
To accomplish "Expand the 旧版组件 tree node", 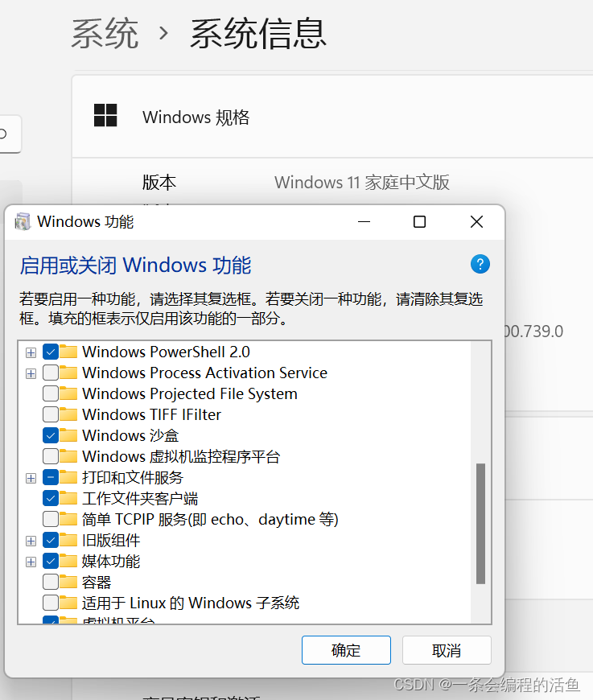I will tap(31, 541).
